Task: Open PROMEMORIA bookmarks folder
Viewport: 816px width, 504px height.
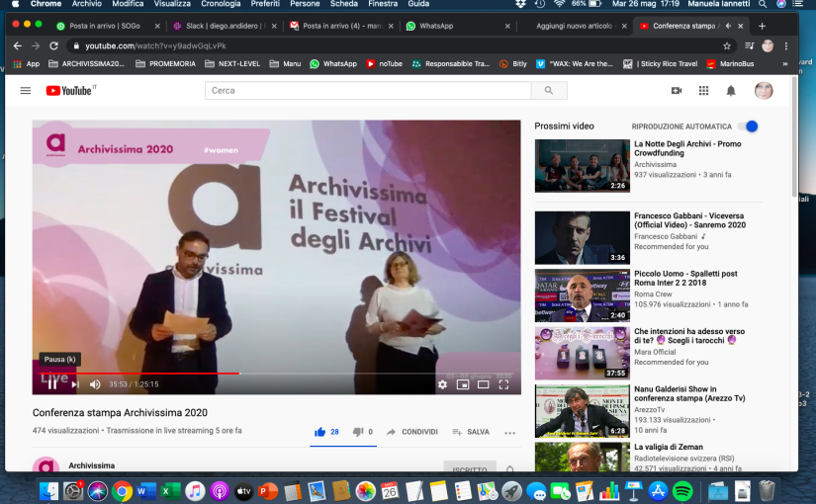Action: point(166,64)
